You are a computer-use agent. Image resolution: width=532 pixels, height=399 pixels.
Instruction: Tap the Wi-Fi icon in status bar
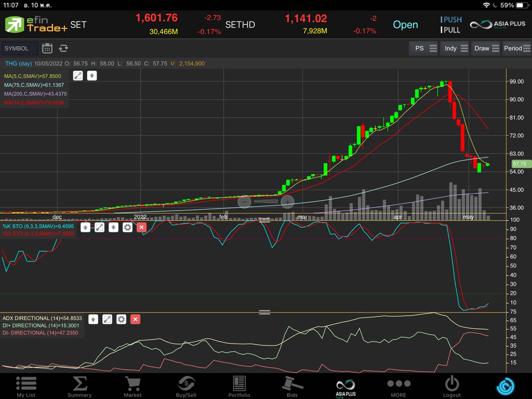[487, 5]
